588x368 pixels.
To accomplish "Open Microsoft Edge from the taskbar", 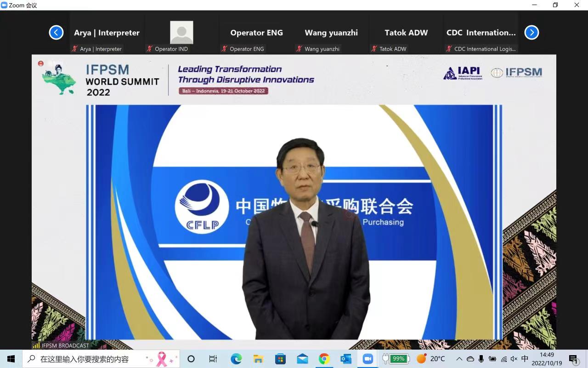I will point(236,359).
